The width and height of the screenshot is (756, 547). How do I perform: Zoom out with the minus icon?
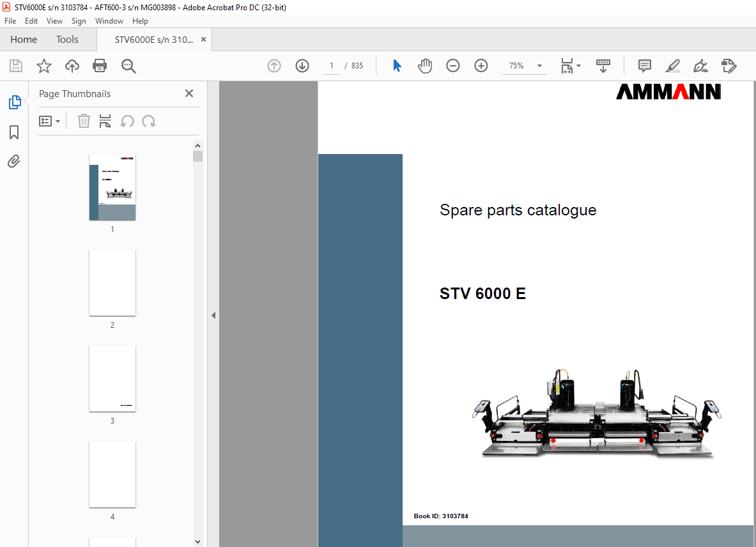[x=452, y=66]
